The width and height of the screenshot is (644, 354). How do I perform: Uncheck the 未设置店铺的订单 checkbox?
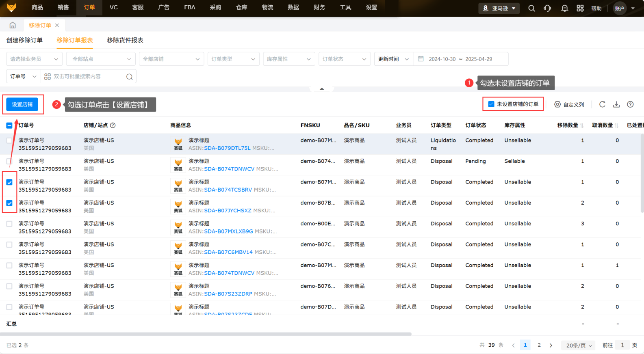pos(491,104)
